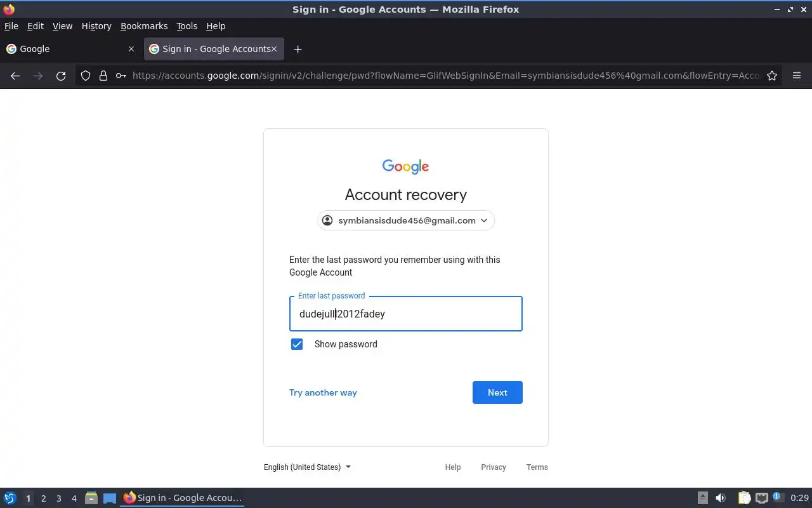Focus the Enter last password field
The image size is (812, 508).
406,314
